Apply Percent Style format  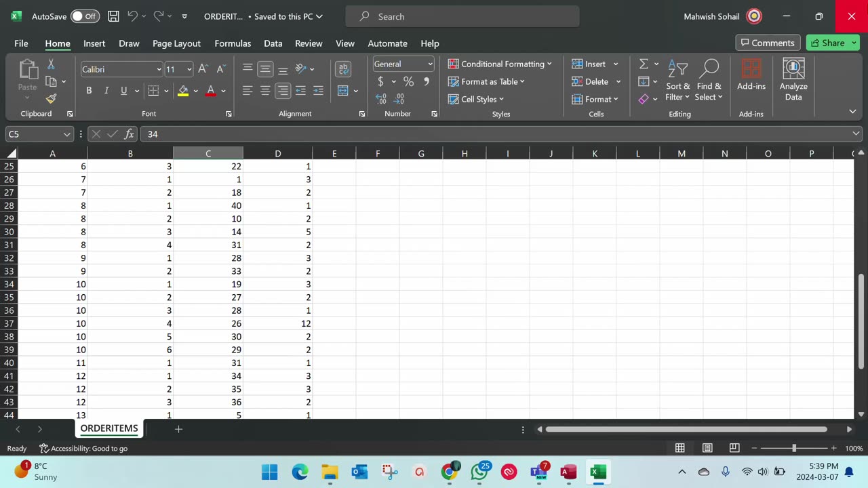408,81
